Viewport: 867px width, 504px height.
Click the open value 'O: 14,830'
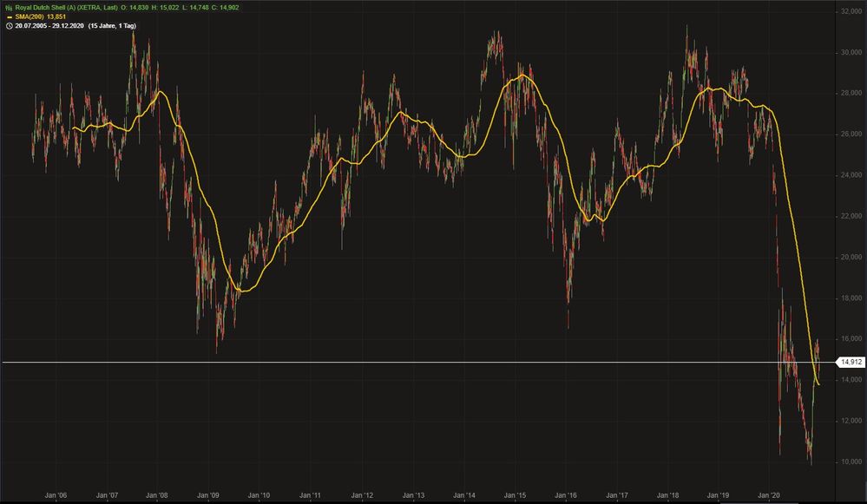coord(135,8)
